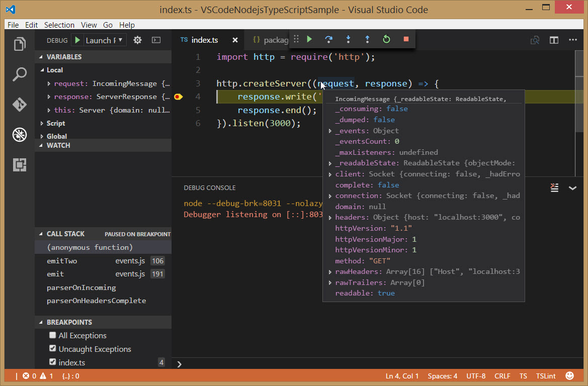Open the File menu
The height and width of the screenshot is (386, 588).
[13, 25]
